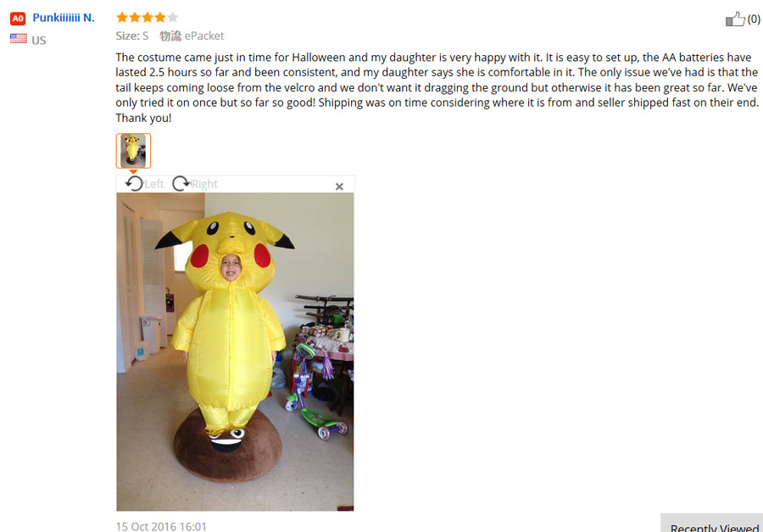763x532 pixels.
Task: Click the review date 15 Oct 2016
Action: click(x=161, y=526)
